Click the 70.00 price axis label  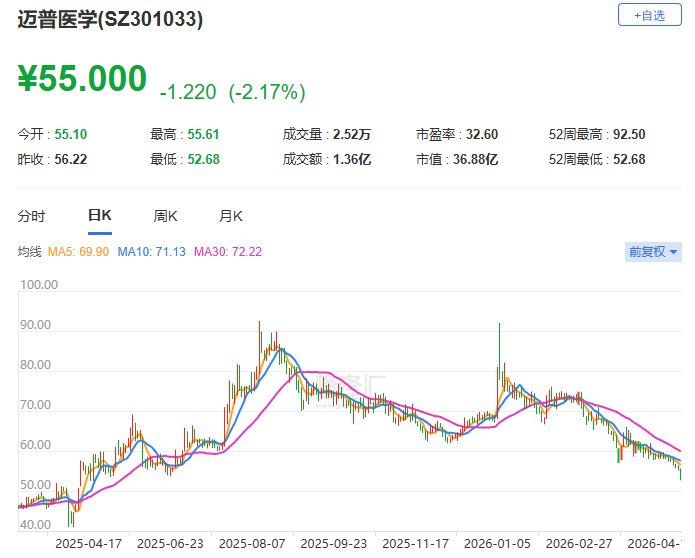pyautogui.click(x=35, y=404)
